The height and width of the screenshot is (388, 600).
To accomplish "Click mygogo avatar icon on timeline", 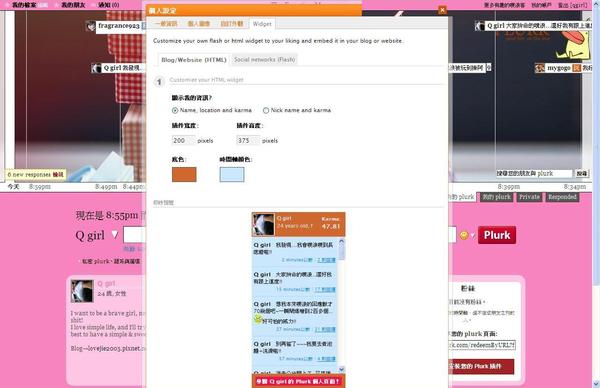I will tap(540, 68).
